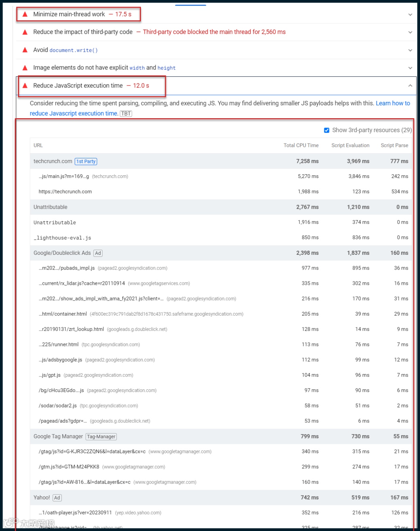
Task: Open the …js/adsbygoogle.js link
Action: click(60, 360)
